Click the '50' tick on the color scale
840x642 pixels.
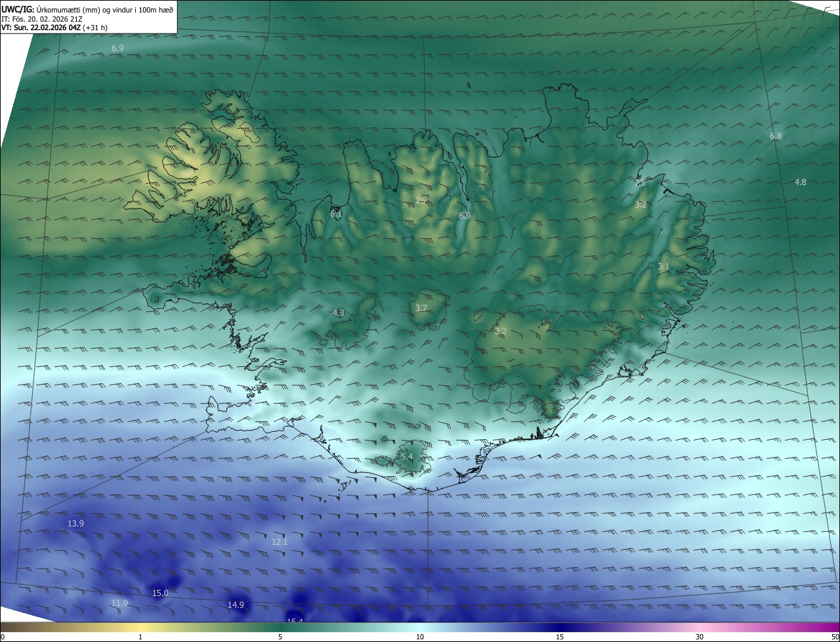pyautogui.click(x=835, y=637)
